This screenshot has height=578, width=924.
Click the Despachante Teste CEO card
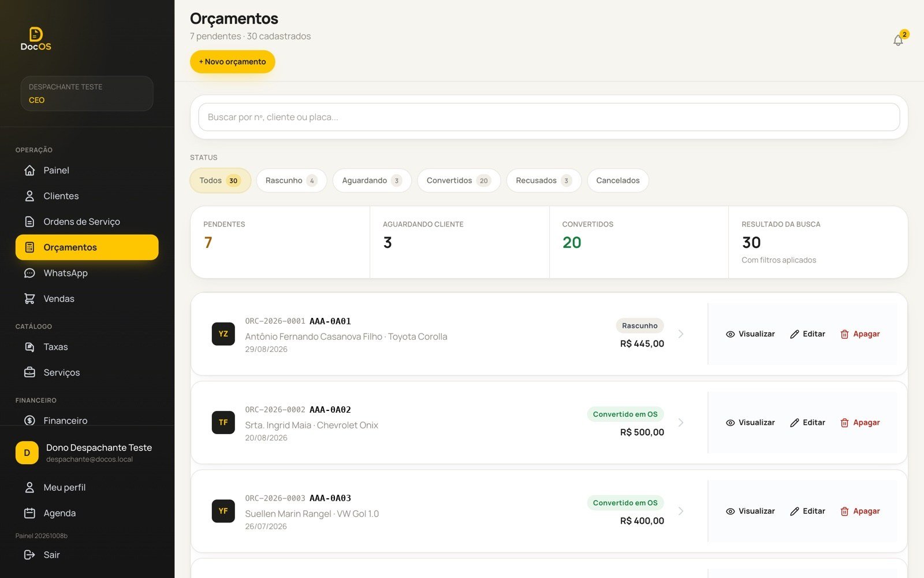coord(87,94)
